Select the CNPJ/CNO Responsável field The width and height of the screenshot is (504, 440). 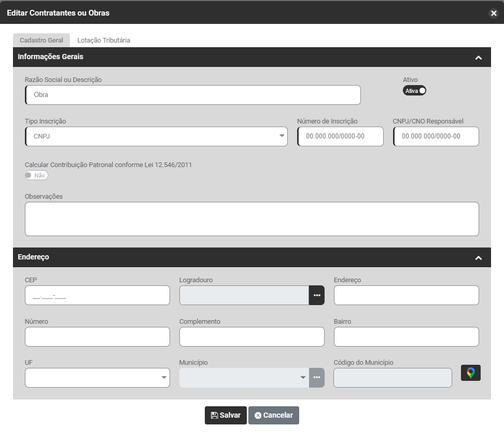tap(436, 136)
